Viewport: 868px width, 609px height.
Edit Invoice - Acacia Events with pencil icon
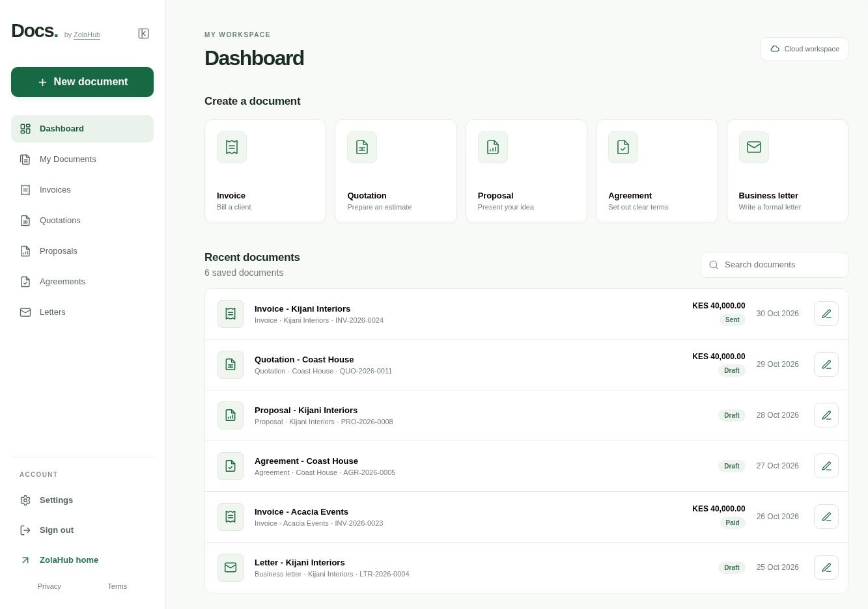click(x=826, y=517)
